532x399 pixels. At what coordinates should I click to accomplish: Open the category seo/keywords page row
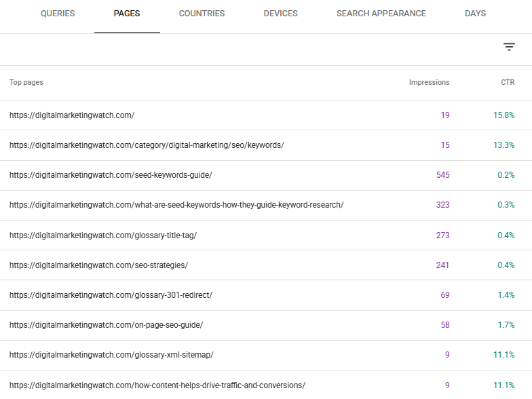[x=266, y=145]
